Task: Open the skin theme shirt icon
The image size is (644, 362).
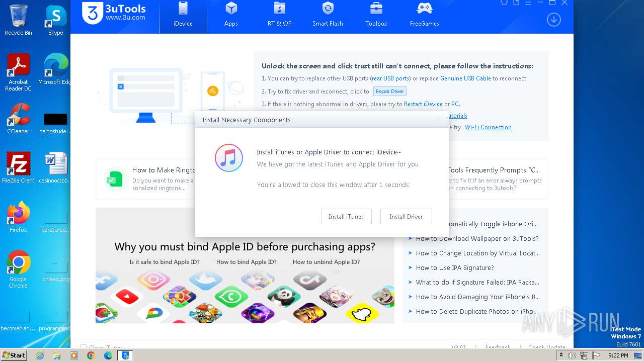Action: [x=504, y=3]
